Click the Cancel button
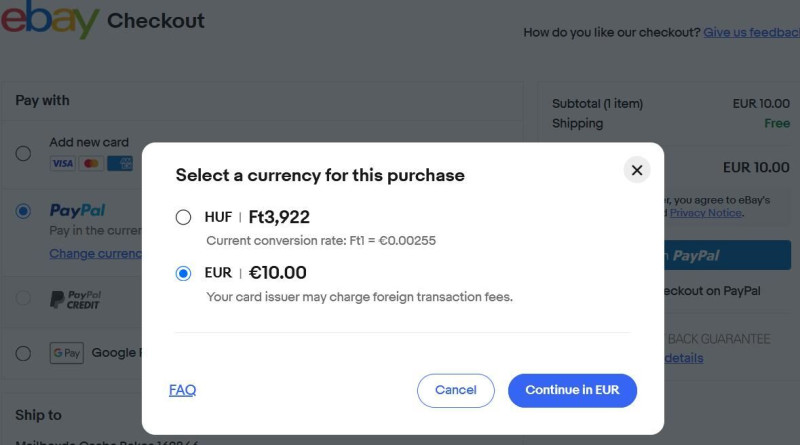This screenshot has width=800, height=445. pos(456,390)
